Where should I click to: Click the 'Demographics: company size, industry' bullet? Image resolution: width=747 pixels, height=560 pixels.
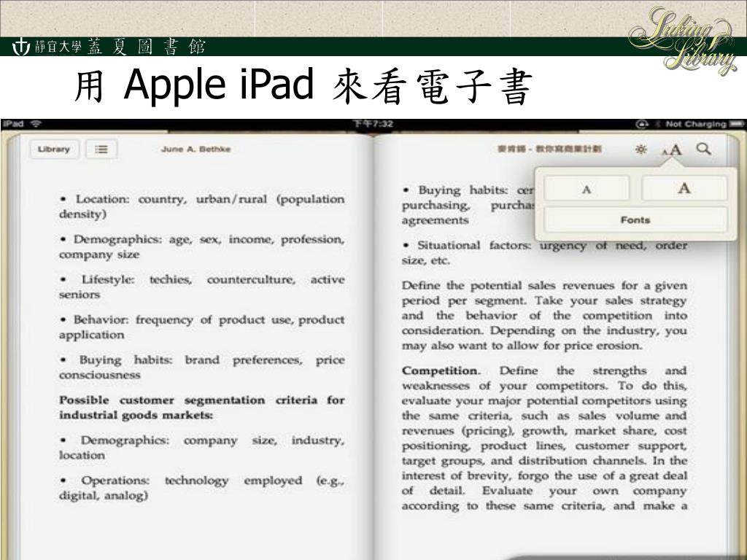point(202,448)
